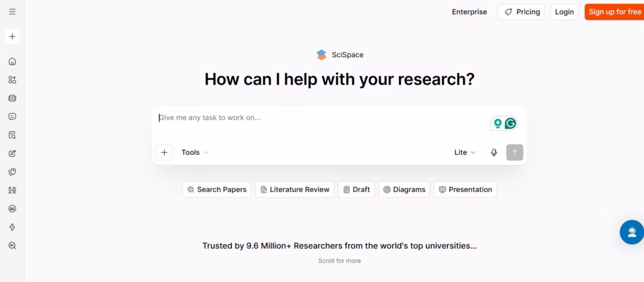Click the Login button
Screen dimensions: 644x282
click(564, 12)
